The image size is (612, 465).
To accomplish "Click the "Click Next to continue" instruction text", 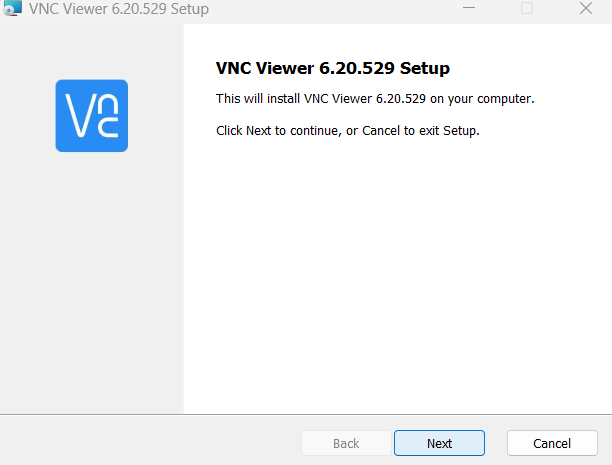I will coord(348,131).
